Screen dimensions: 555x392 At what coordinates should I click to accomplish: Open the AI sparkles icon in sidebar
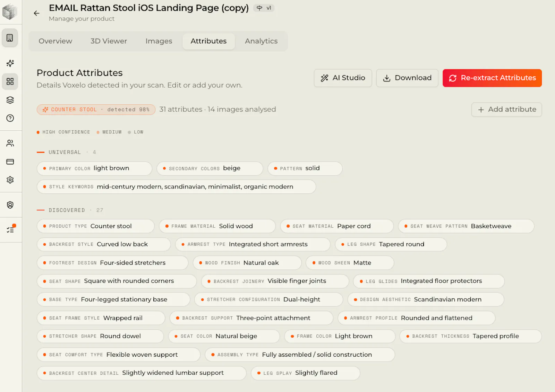tap(10, 63)
